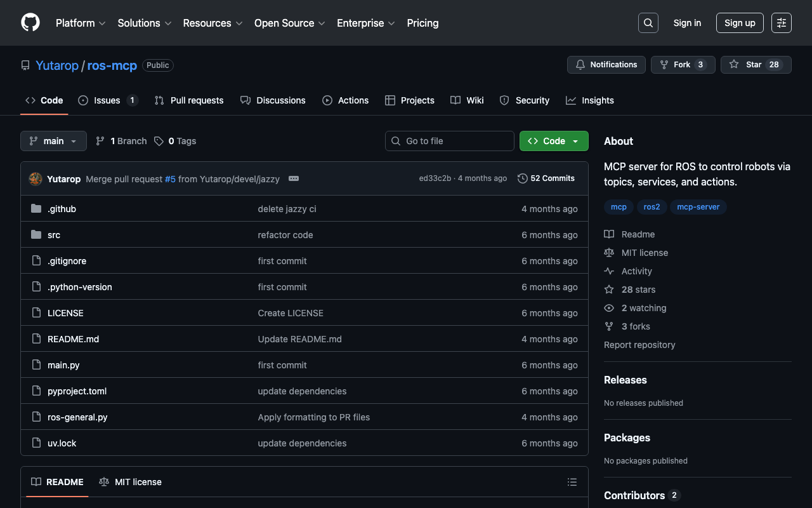Open the GitHub homepage logo

[x=30, y=23]
